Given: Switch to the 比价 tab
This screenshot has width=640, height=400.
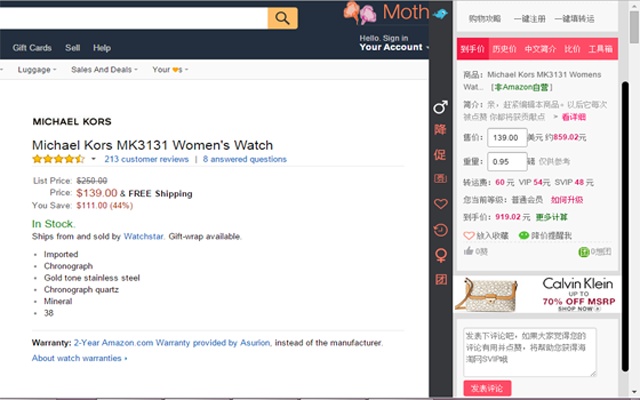Looking at the screenshot, I should (x=572, y=49).
